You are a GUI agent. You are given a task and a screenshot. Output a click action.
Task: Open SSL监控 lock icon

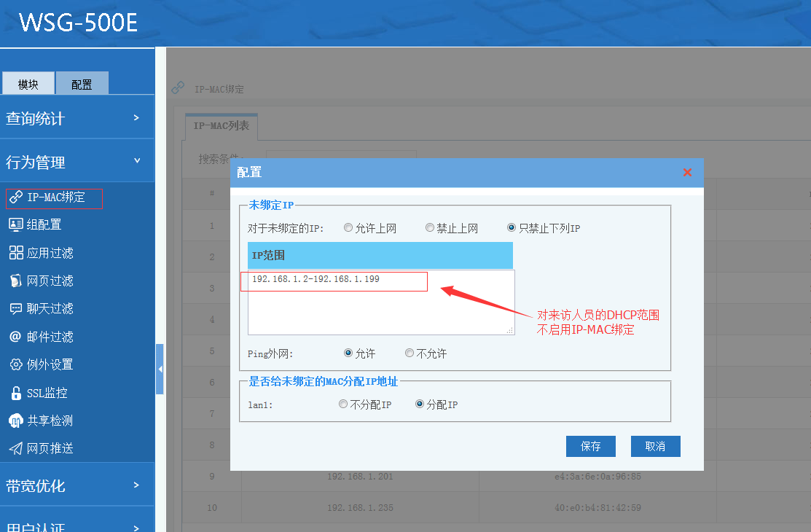tap(15, 393)
